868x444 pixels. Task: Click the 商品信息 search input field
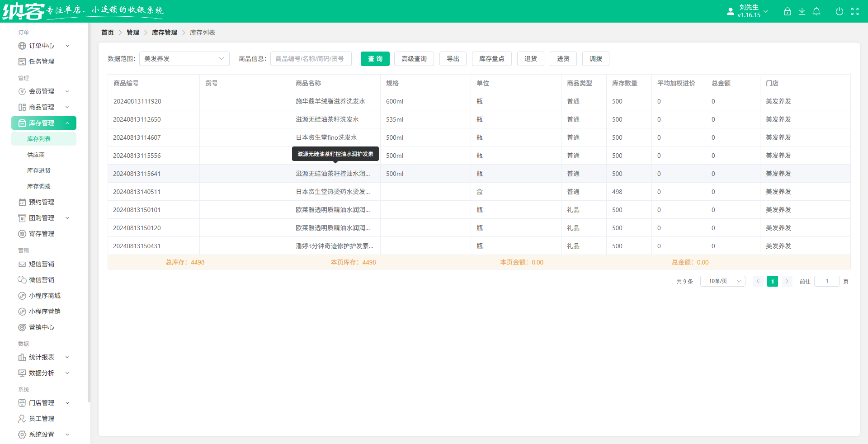311,59
